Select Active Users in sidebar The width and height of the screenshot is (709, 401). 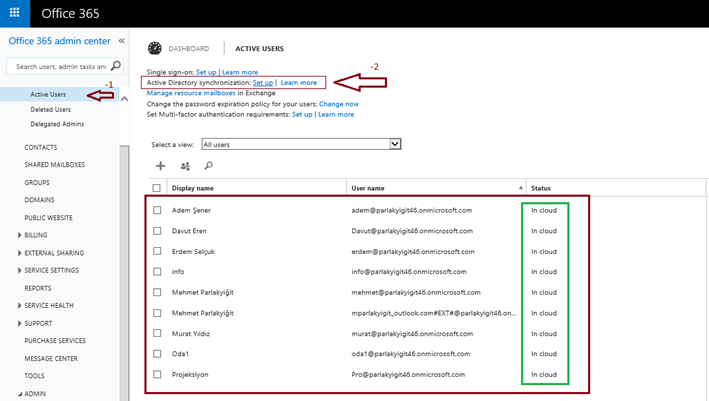(48, 94)
